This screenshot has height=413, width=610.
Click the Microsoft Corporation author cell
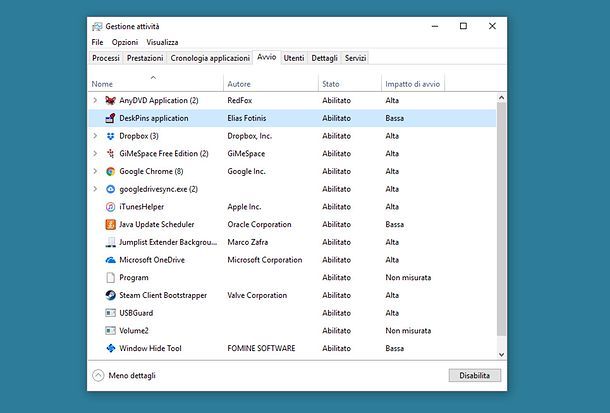[265, 260]
